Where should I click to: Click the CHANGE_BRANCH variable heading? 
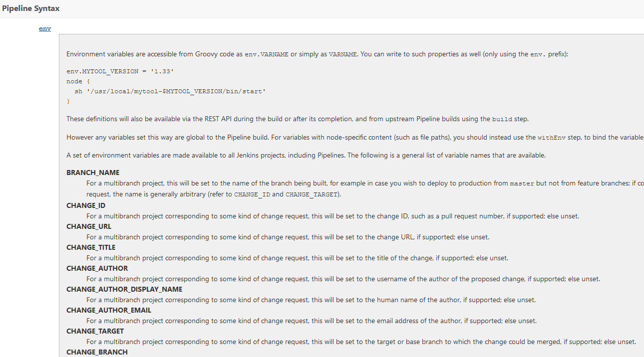click(97, 352)
